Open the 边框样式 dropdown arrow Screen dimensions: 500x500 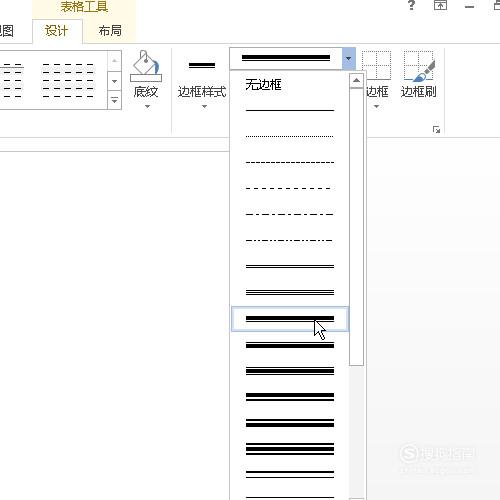click(204, 107)
